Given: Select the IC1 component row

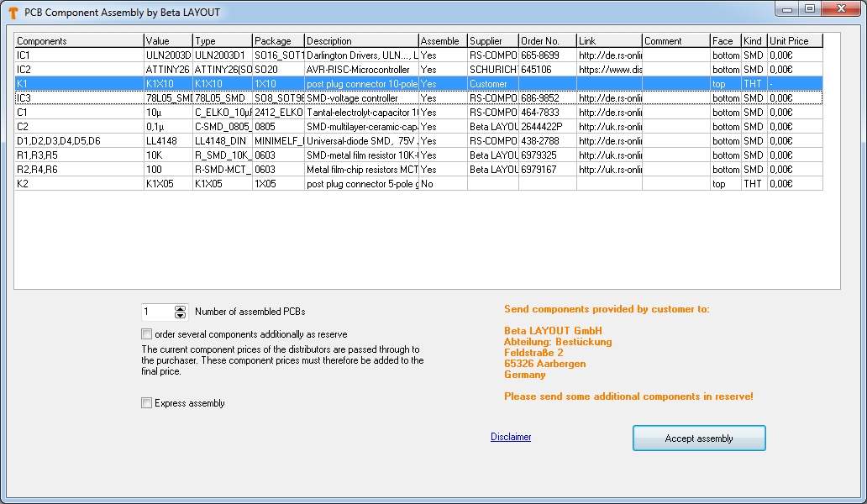Looking at the screenshot, I should (x=79, y=55).
